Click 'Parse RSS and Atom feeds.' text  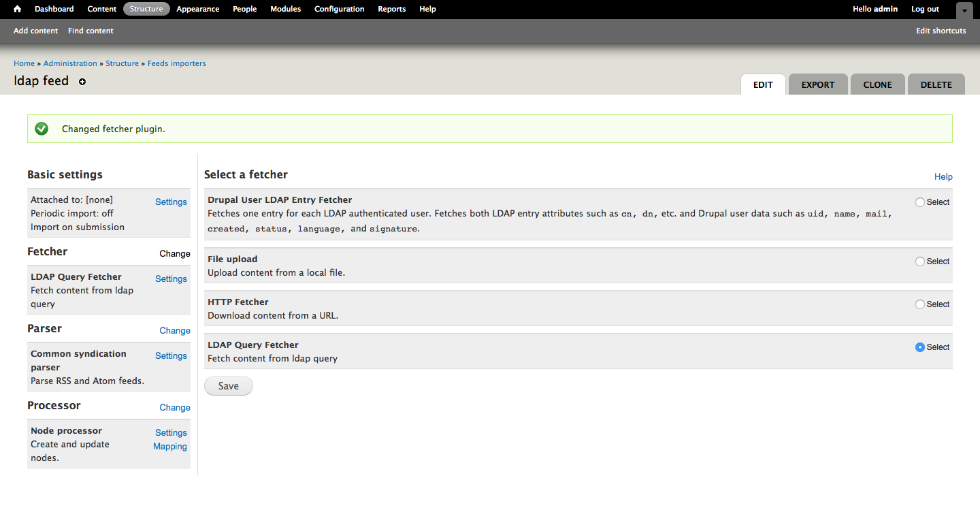pyautogui.click(x=87, y=381)
